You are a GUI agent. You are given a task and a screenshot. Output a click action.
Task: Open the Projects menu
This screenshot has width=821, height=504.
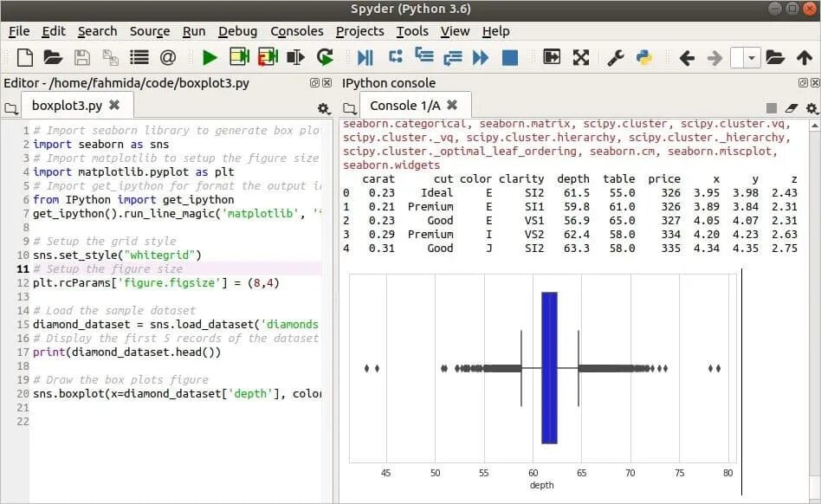359,31
